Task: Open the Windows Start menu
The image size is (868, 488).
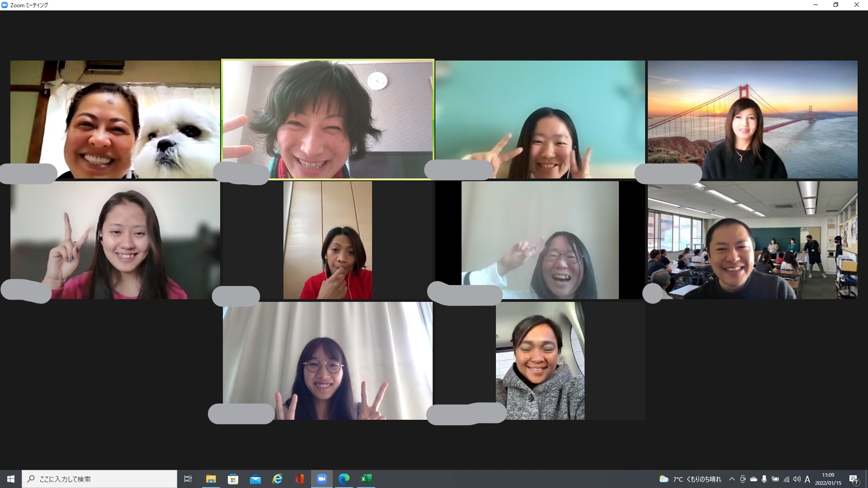Action: pos(11,479)
